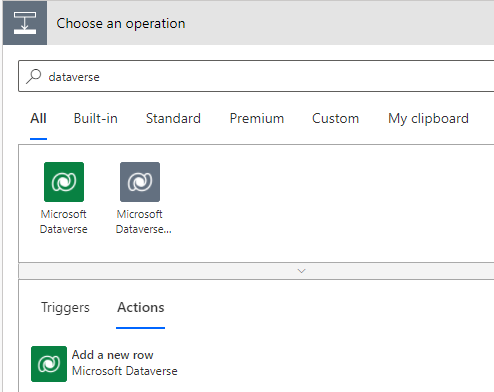
Task: Collapse the connectors list with the chevron
Action: pyautogui.click(x=301, y=271)
